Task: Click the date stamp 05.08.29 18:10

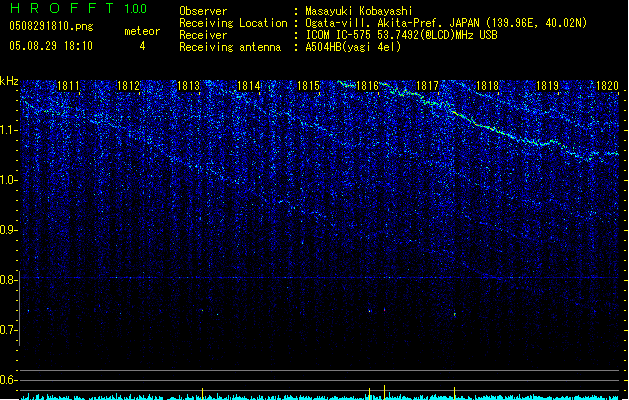Action: click(x=50, y=46)
